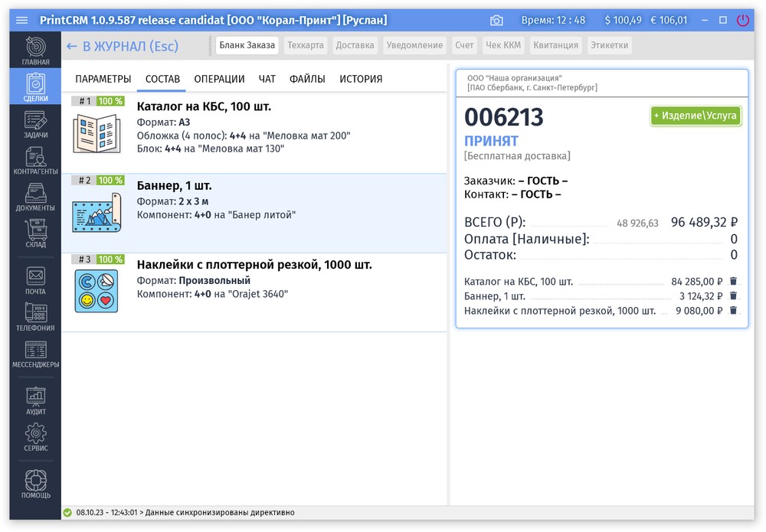Click the total 96 489,32 ₽ amount
This screenshot has width=766, height=532.
[x=704, y=222]
